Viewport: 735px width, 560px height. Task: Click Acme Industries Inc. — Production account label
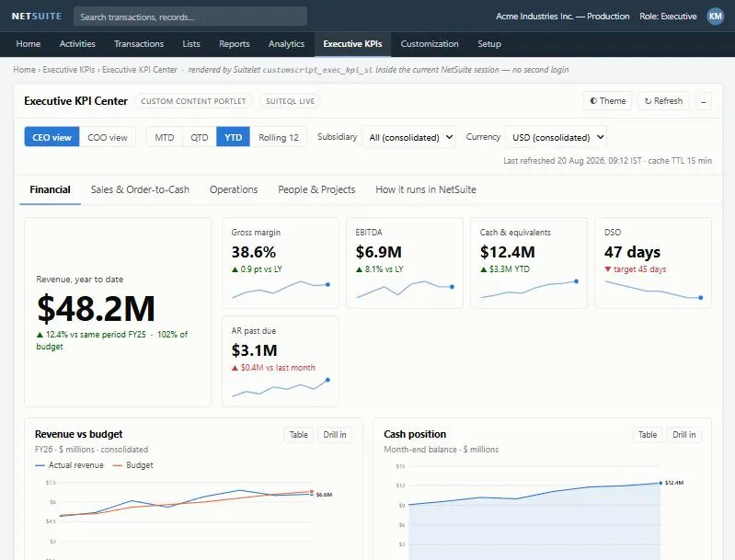click(x=562, y=17)
